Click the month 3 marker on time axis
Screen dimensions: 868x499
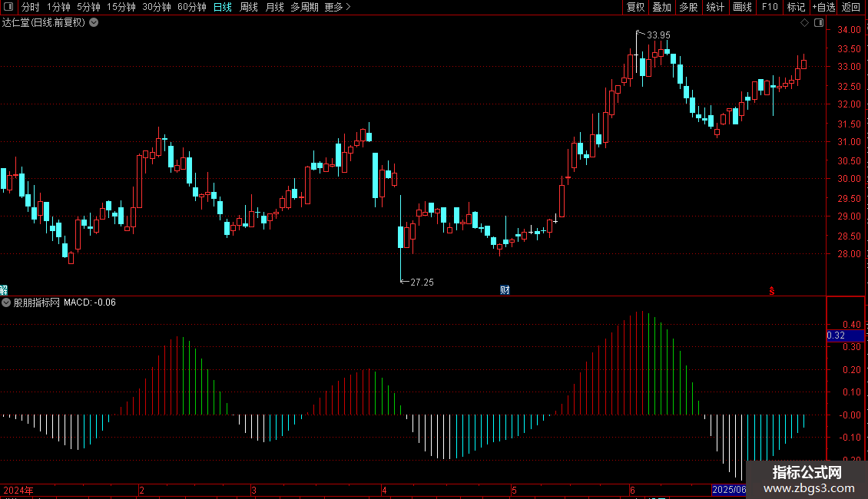tap(253, 490)
